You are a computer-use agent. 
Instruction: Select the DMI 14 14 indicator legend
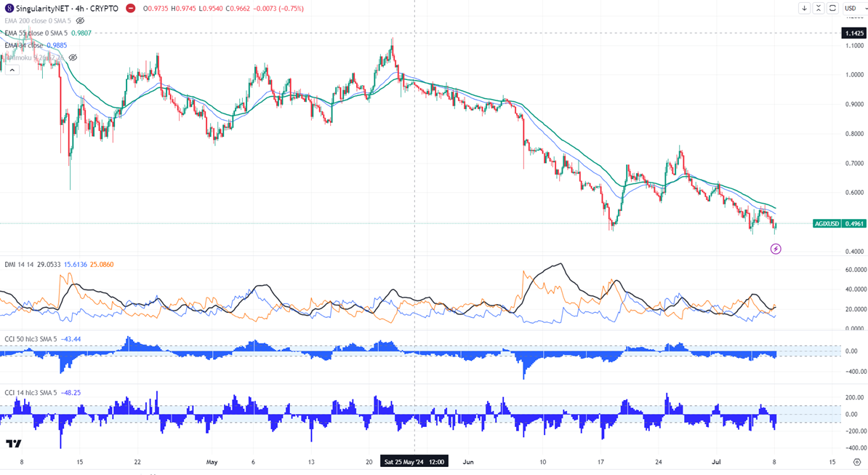pyautogui.click(x=20, y=265)
